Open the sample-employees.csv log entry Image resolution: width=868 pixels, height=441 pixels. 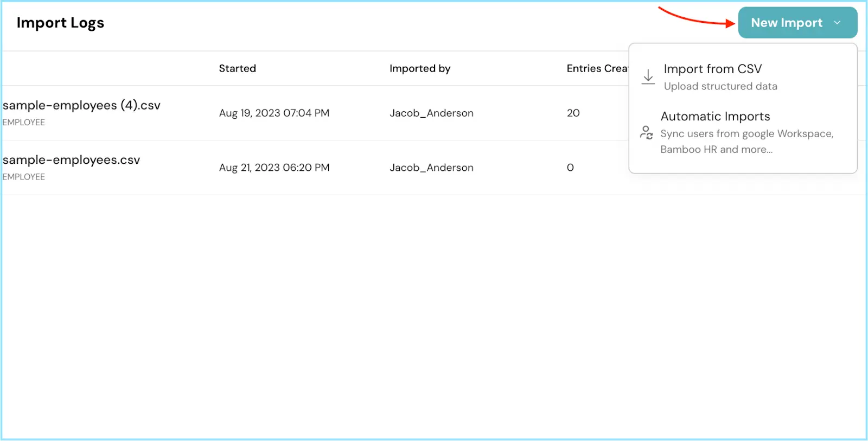pyautogui.click(x=71, y=160)
